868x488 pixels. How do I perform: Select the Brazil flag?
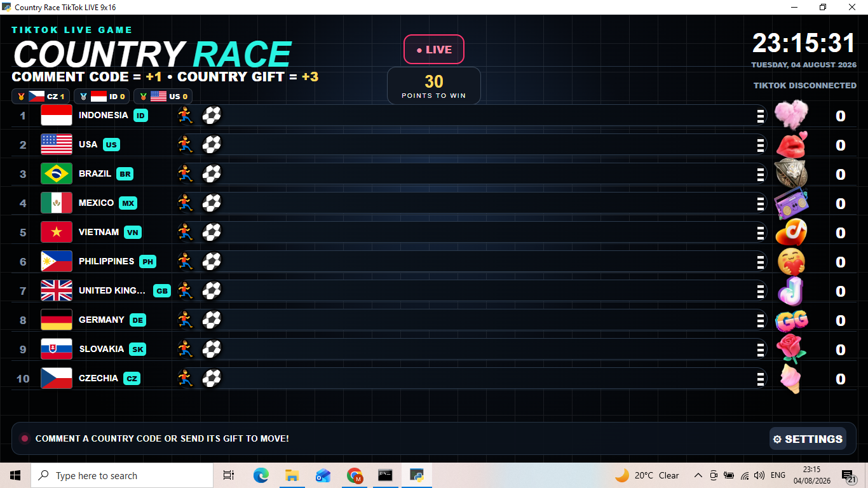(57, 173)
